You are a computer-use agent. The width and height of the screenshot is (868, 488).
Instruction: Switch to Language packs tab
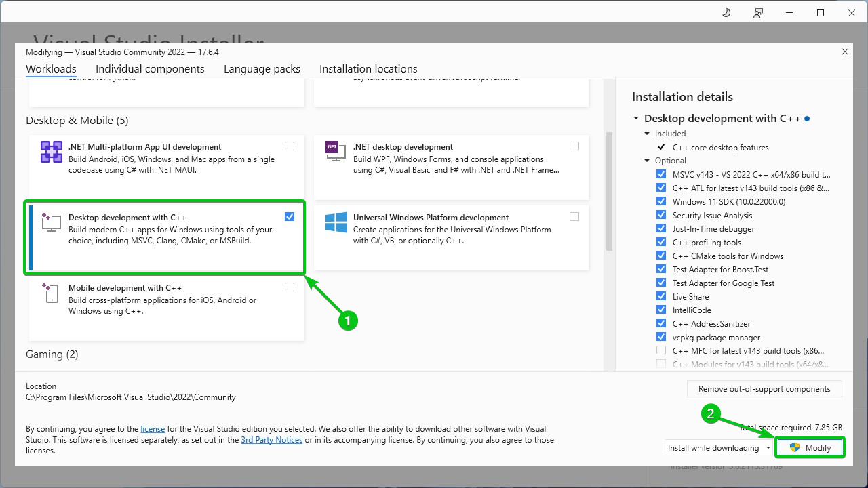coord(262,69)
